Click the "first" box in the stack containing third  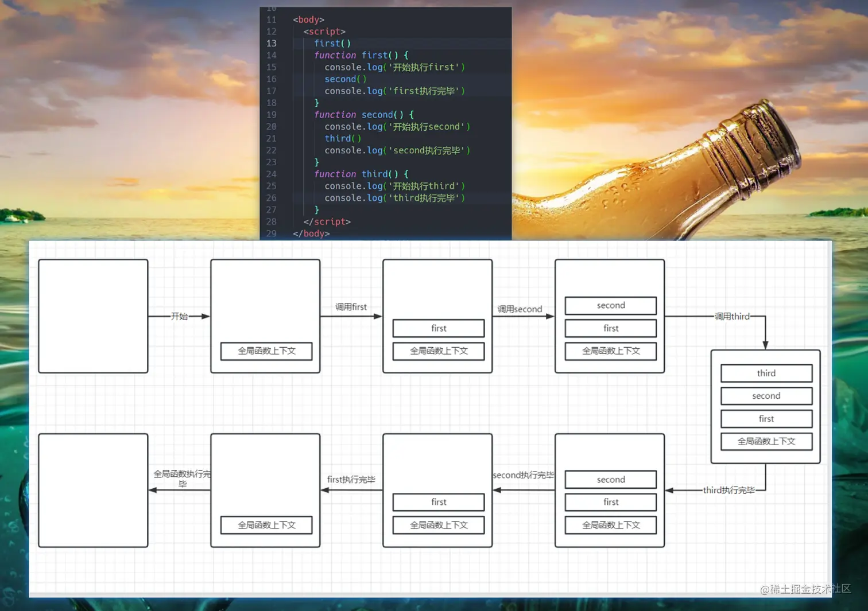tap(766, 419)
